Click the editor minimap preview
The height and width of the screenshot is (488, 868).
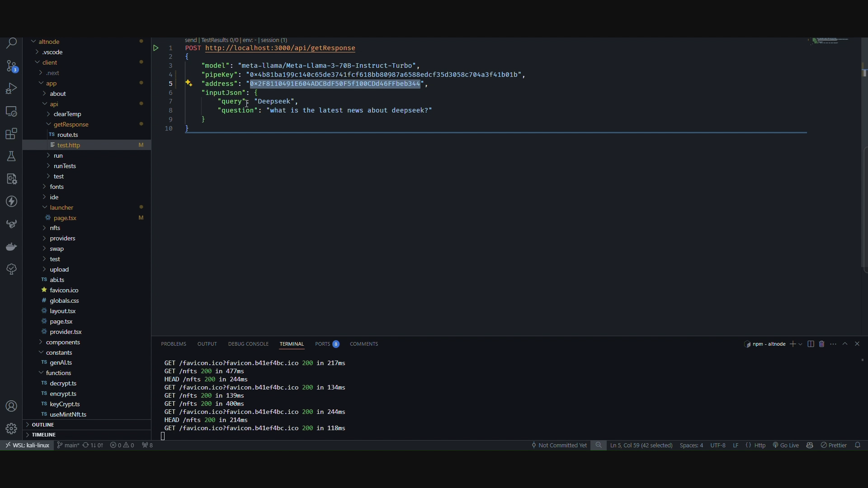point(829,41)
